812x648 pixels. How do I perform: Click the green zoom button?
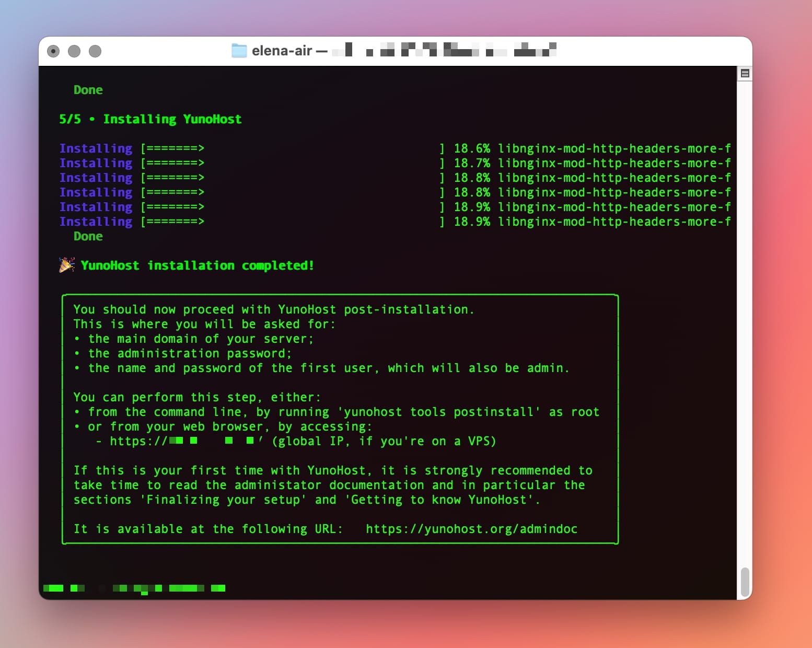pos(96,51)
